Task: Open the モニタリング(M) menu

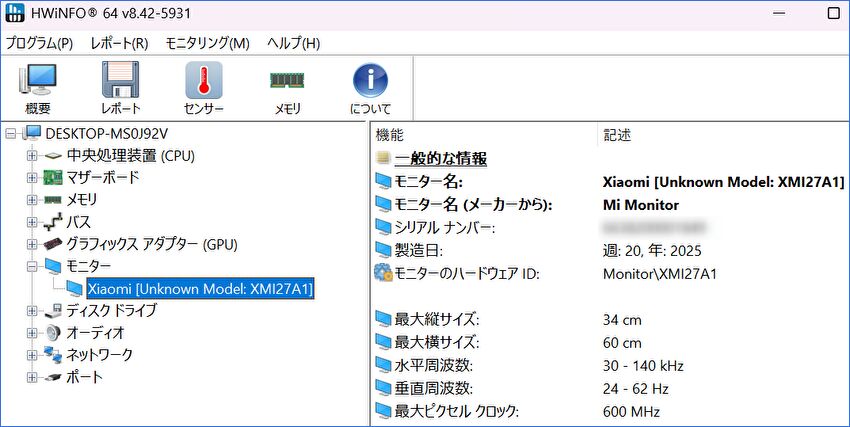Action: (208, 43)
